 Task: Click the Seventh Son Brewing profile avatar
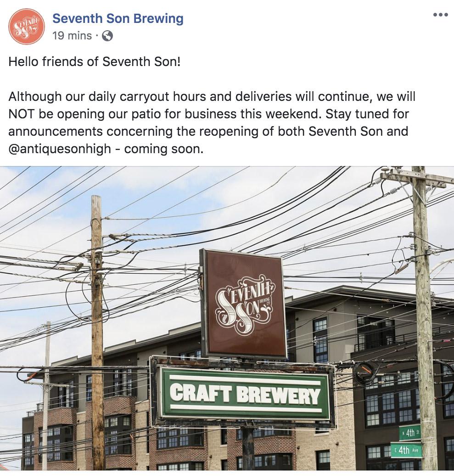tap(27, 27)
